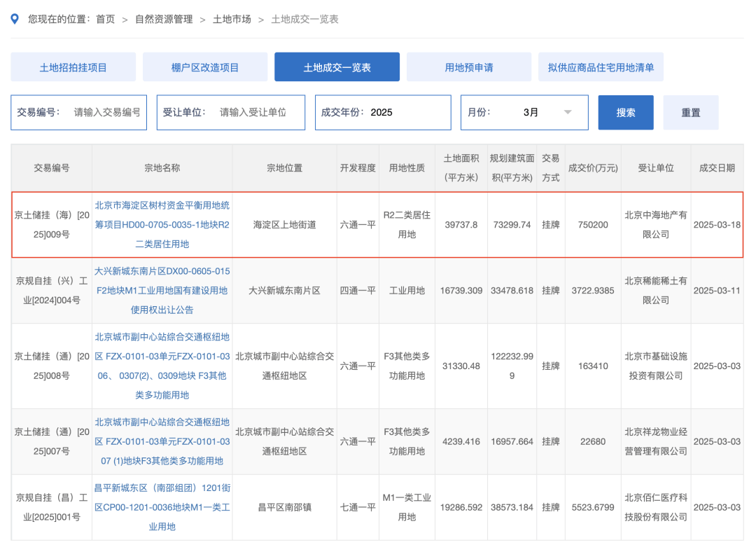Select the 用地预申请 tab

coord(469,67)
